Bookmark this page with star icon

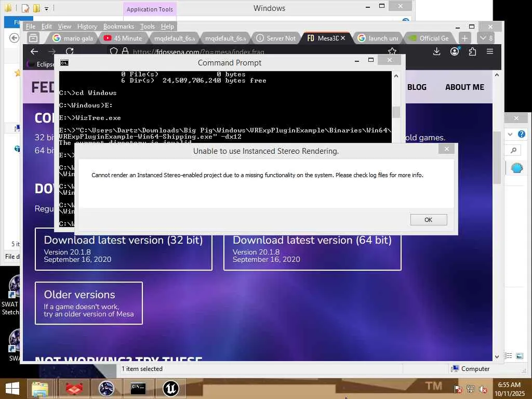tap(392, 51)
